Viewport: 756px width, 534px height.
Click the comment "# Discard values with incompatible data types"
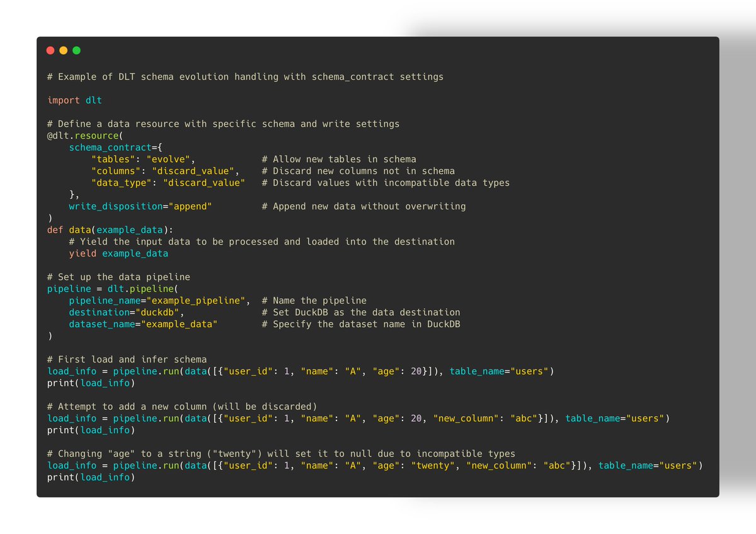386,183
